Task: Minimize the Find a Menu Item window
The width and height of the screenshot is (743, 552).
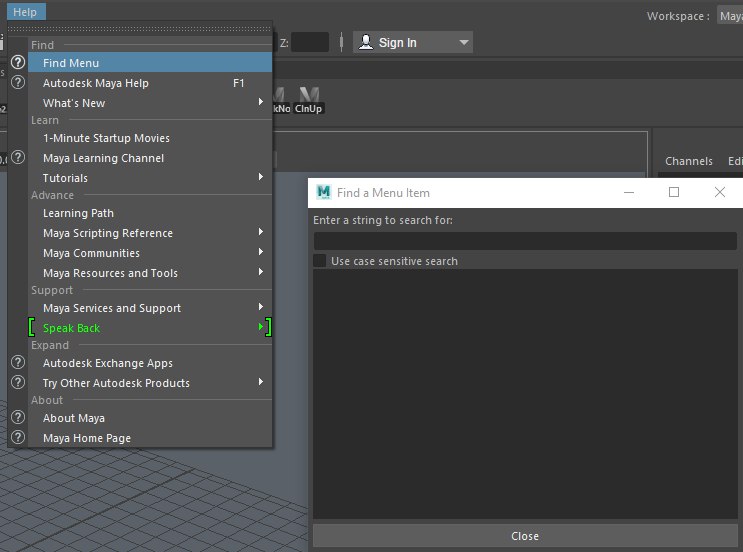Action: 629,192
